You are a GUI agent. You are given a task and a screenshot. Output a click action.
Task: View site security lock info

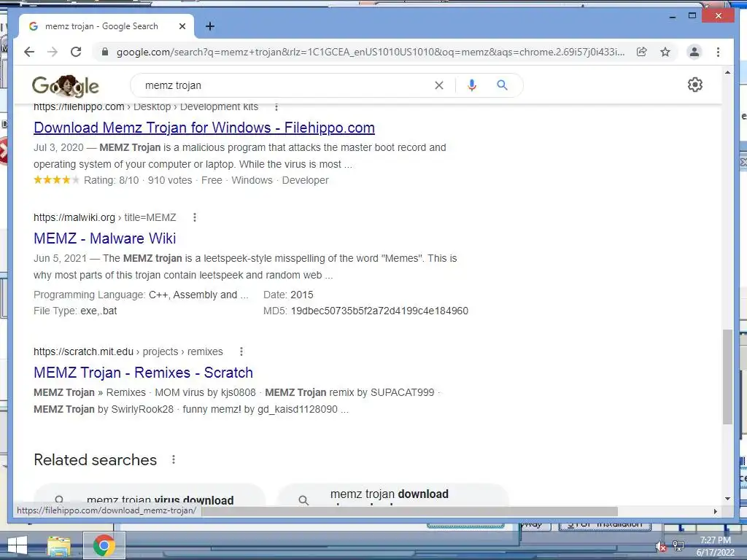(105, 52)
